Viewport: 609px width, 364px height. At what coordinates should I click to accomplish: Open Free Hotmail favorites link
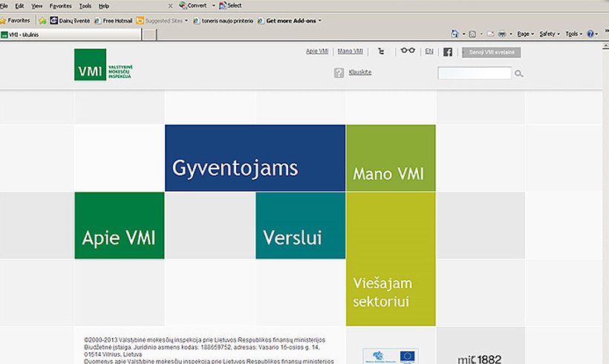coord(114,21)
